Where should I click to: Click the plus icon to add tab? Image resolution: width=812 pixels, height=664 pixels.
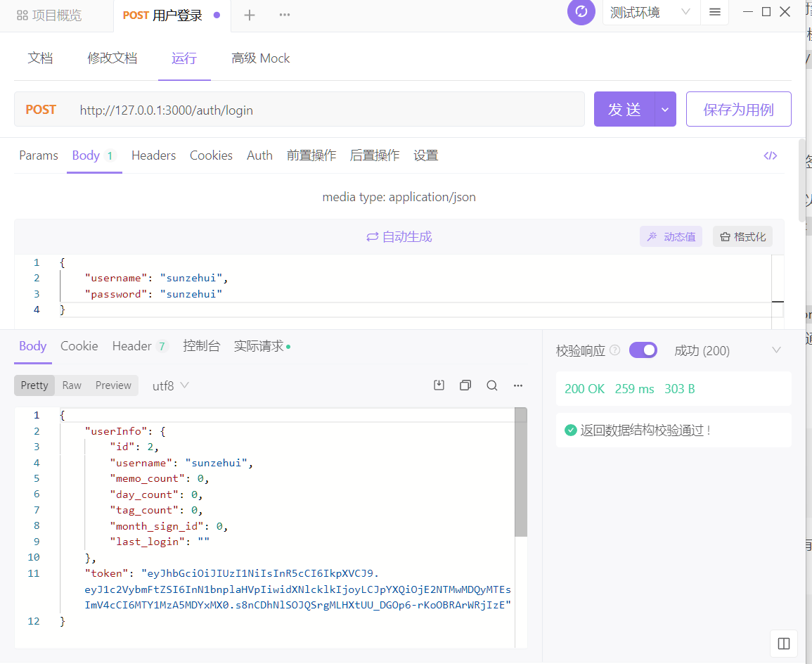click(x=250, y=15)
